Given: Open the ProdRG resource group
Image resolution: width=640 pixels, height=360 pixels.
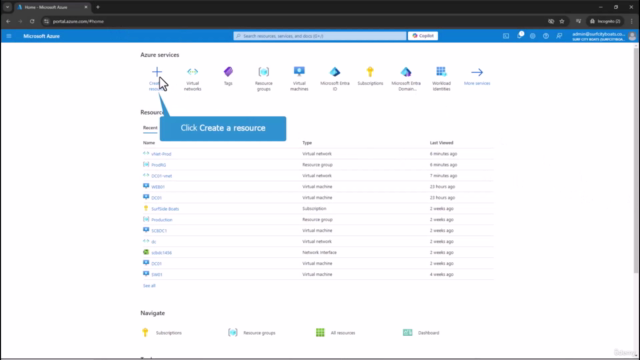Looking at the screenshot, I should tap(158, 165).
